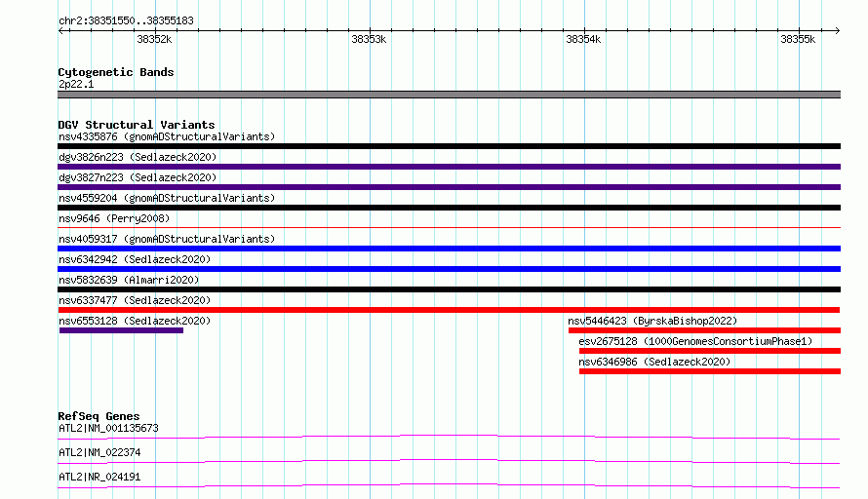Click the ATL2|NR_024191 gene label
Viewport: 868px width, 499px height.
(x=99, y=477)
